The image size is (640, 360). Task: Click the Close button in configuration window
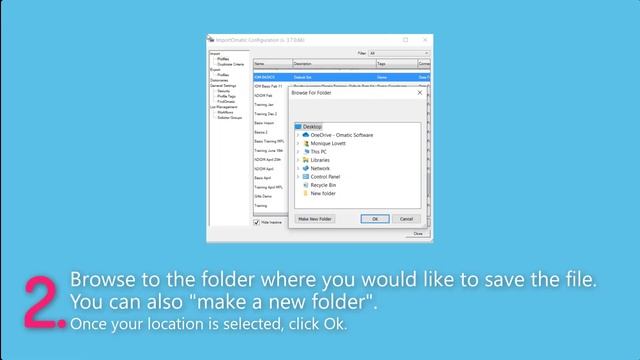pyautogui.click(x=418, y=234)
